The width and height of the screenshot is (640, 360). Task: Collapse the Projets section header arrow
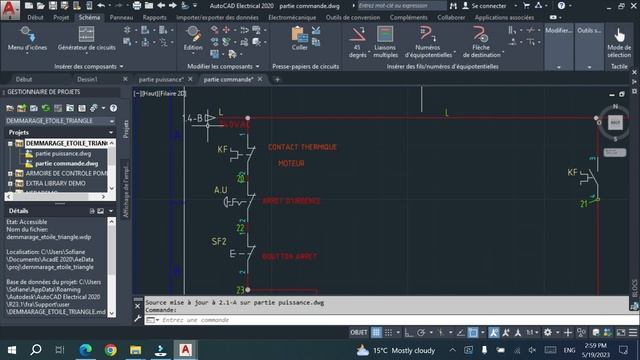tap(111, 132)
